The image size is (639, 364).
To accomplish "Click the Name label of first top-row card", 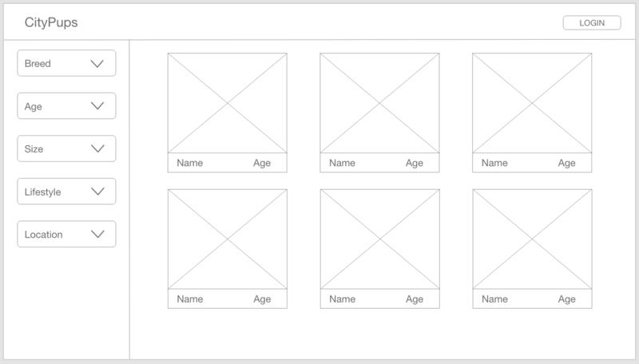I will 190,163.
